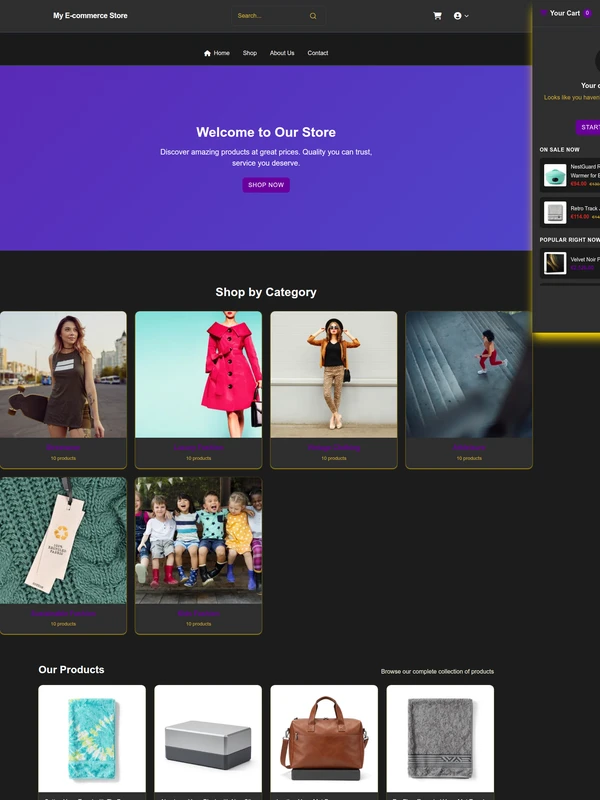Click the Velvet Noir product thumbnail
This screenshot has width=600, height=800.
[555, 263]
